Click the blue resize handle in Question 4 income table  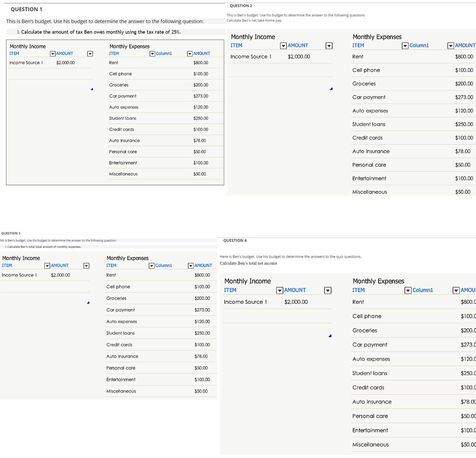[330, 336]
